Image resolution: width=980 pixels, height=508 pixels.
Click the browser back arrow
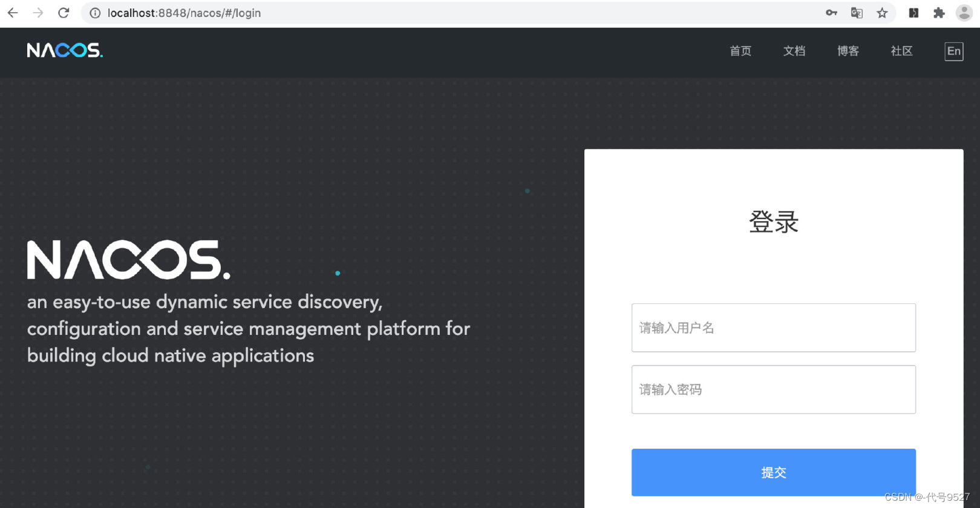tap(13, 13)
